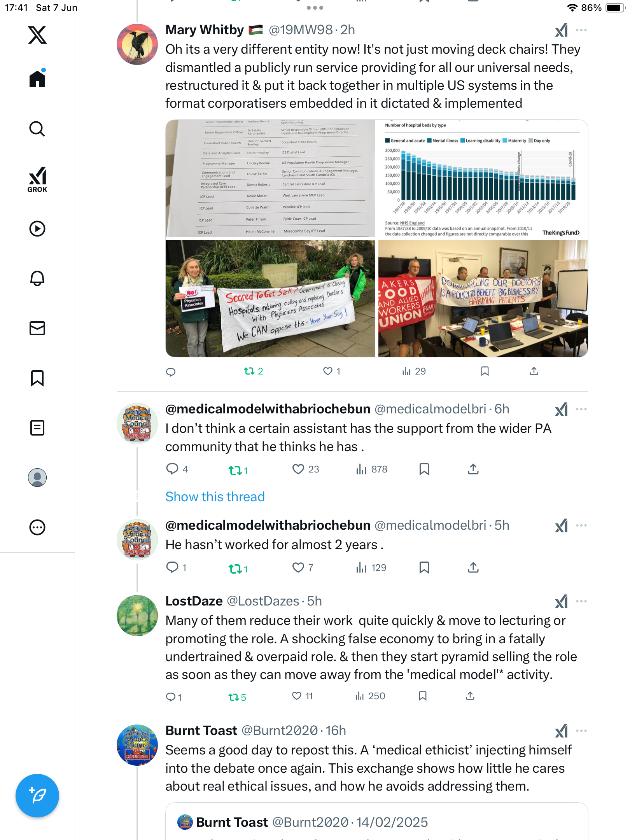Open the hospital beds chart image
630x840 pixels.
[483, 178]
